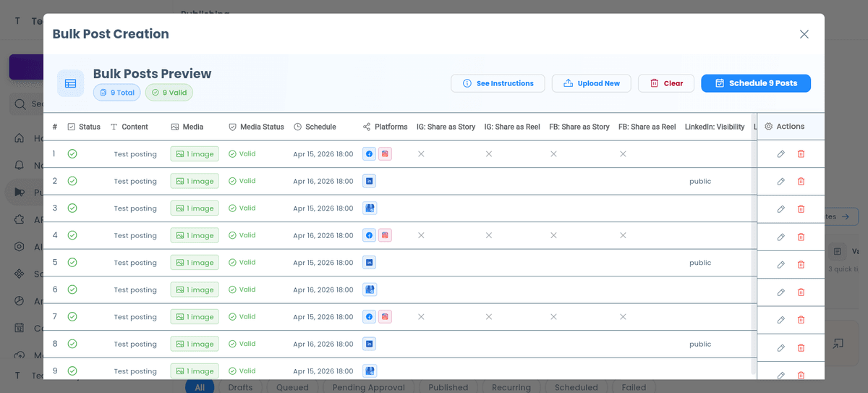Edit row 8 with pencil icon

pyautogui.click(x=780, y=348)
